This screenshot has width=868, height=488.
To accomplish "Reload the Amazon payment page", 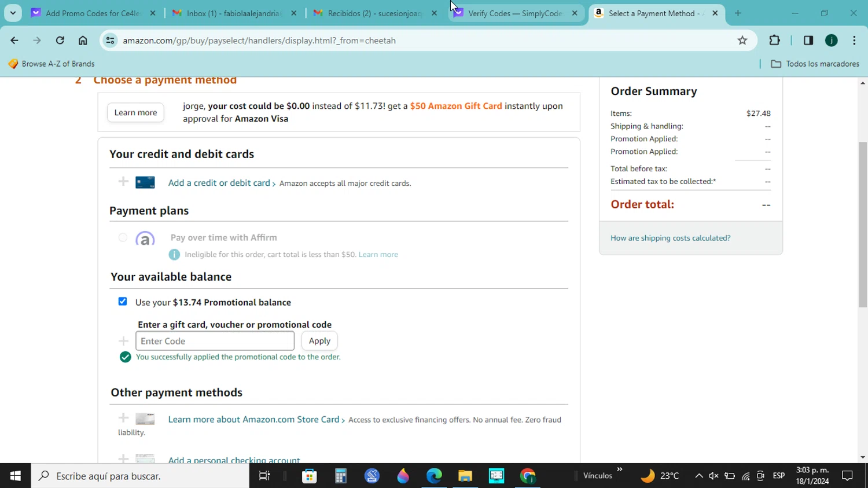I will [60, 41].
